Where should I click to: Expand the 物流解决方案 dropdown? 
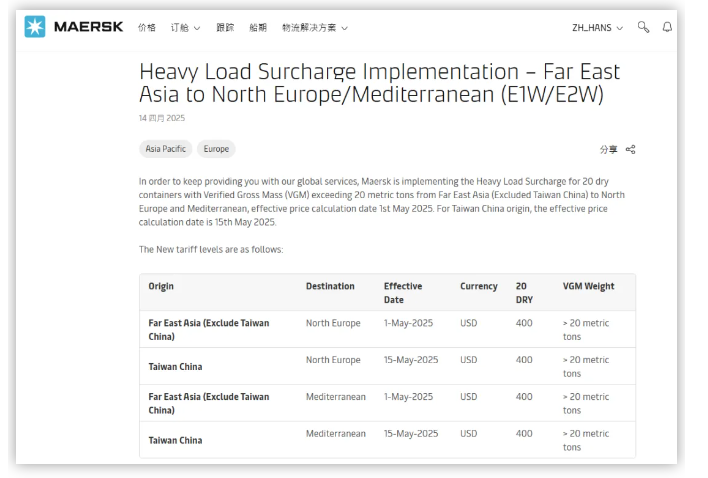click(315, 28)
